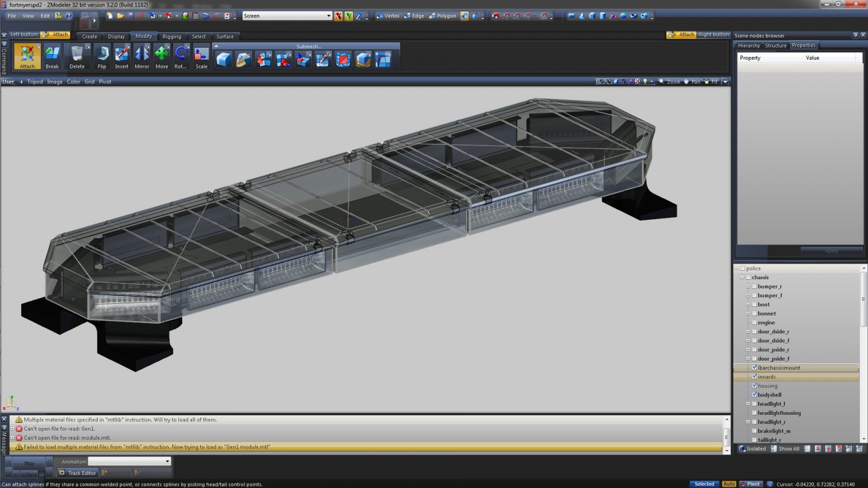Uncheck the bodyshell visibility checkbox
Image resolution: width=868 pixels, height=488 pixels.
click(754, 395)
